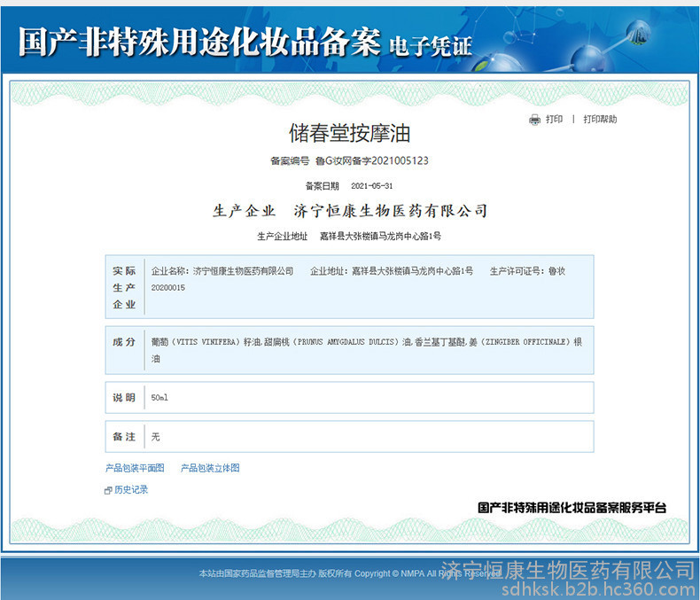Click the 生产企业地址 label
This screenshot has height=600, width=700.
282,236
